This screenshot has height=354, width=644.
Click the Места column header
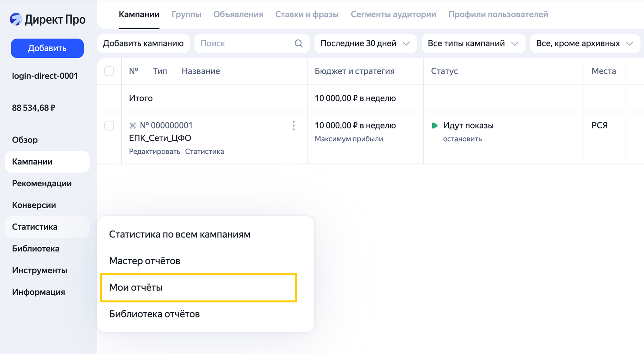tap(604, 71)
